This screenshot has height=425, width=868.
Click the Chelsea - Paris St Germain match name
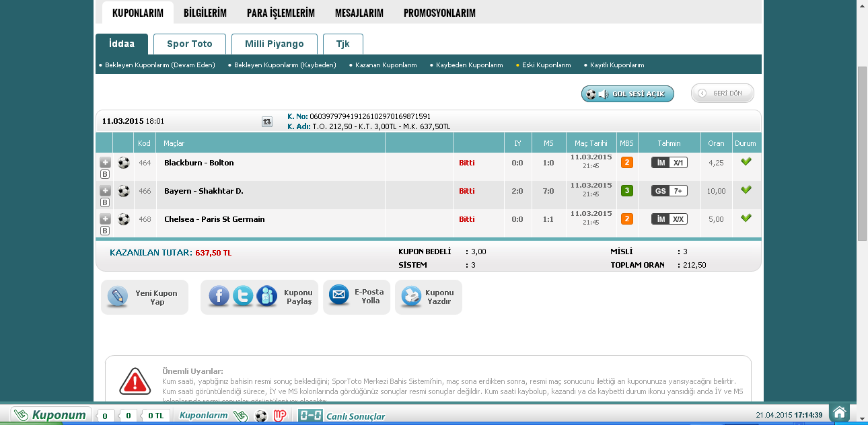pyautogui.click(x=215, y=219)
